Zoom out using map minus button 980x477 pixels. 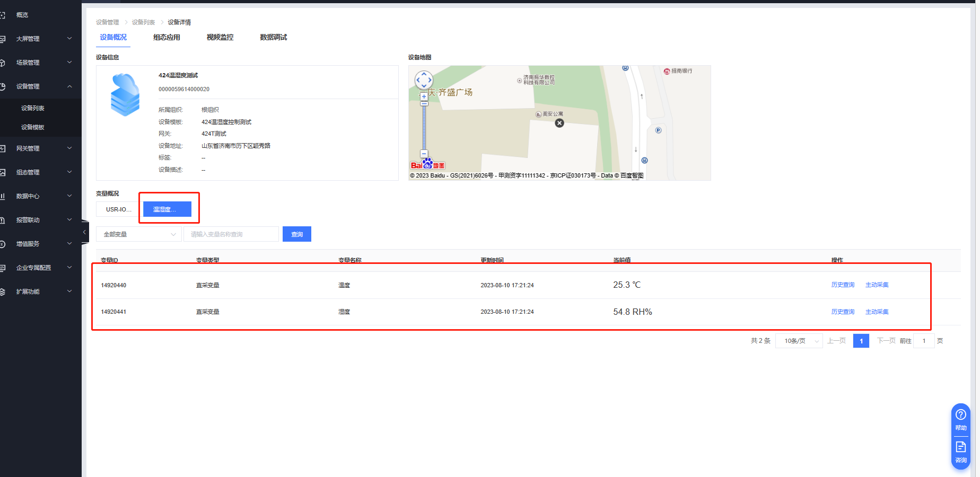click(424, 154)
